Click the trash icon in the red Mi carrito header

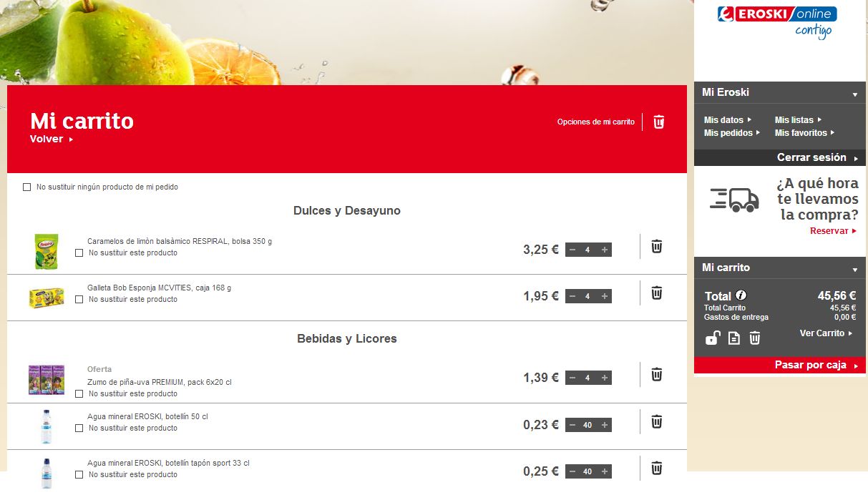tap(659, 122)
